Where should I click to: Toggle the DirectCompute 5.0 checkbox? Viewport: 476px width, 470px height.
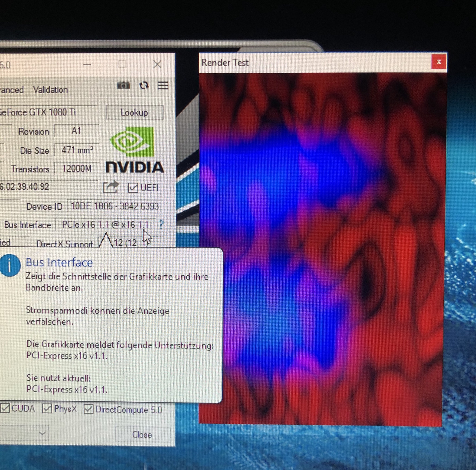pos(89,409)
